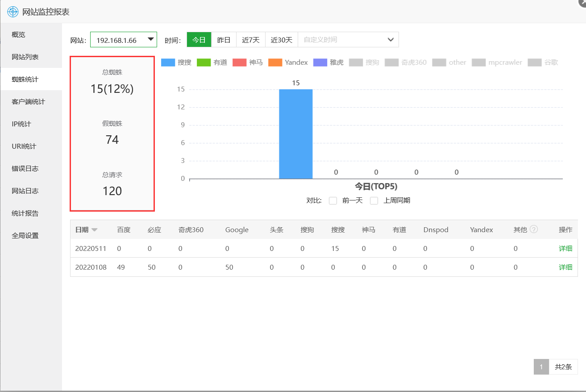Click the 总请求 value 120
This screenshot has height=392, width=586.
coord(112,191)
